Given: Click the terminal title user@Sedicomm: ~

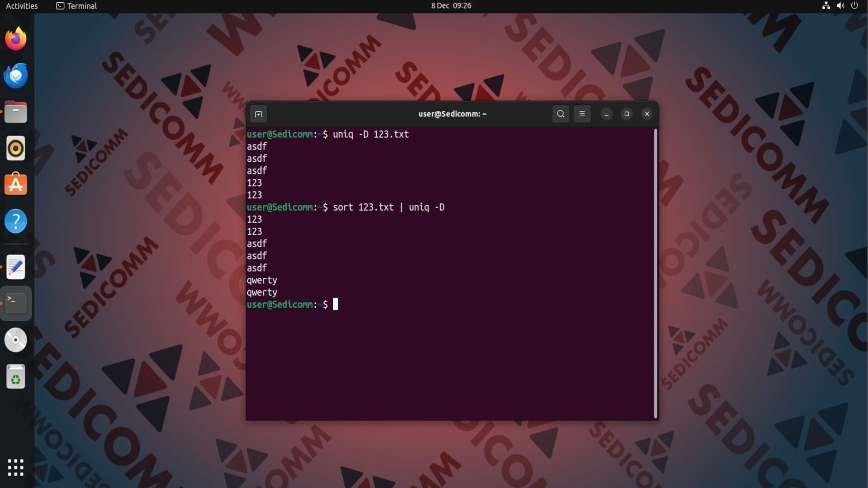Looking at the screenshot, I should coord(452,114).
